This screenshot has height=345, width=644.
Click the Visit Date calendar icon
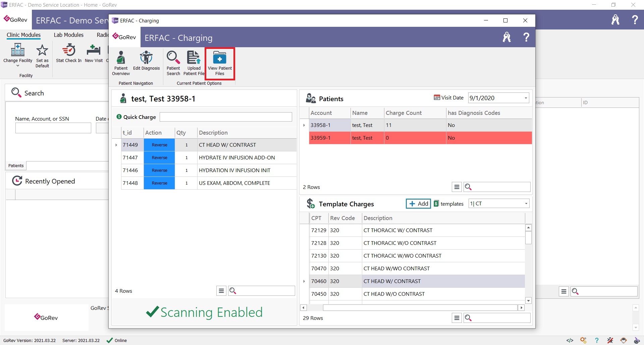coord(437,97)
